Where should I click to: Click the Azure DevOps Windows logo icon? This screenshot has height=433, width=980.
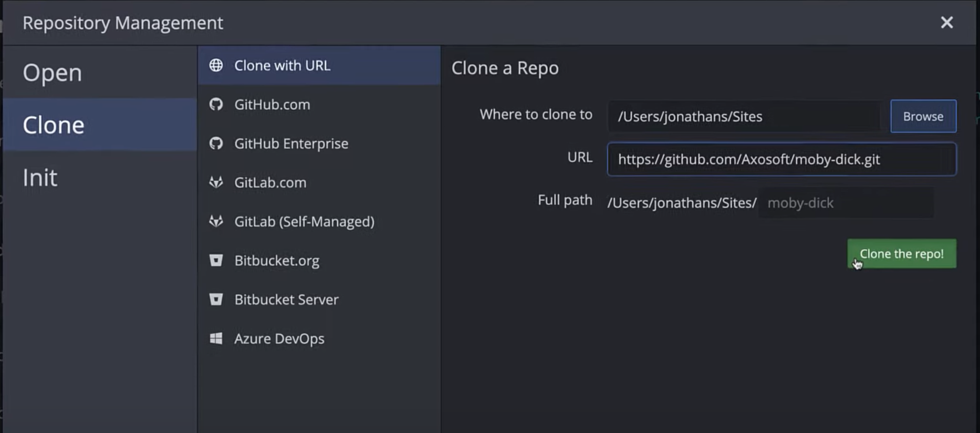pyautogui.click(x=216, y=338)
